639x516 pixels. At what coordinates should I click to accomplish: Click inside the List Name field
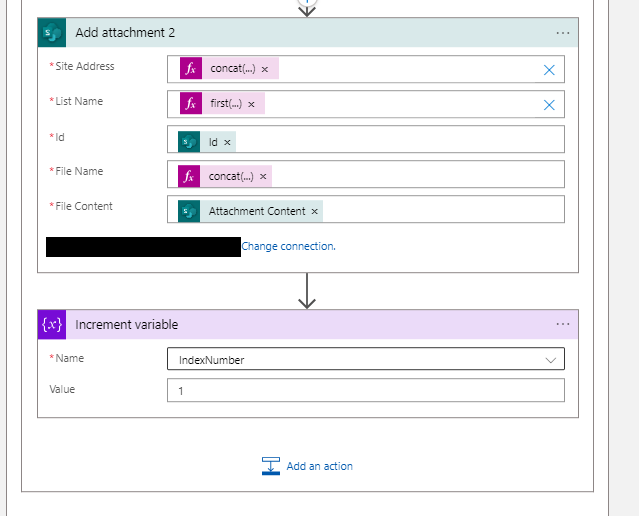(x=366, y=104)
